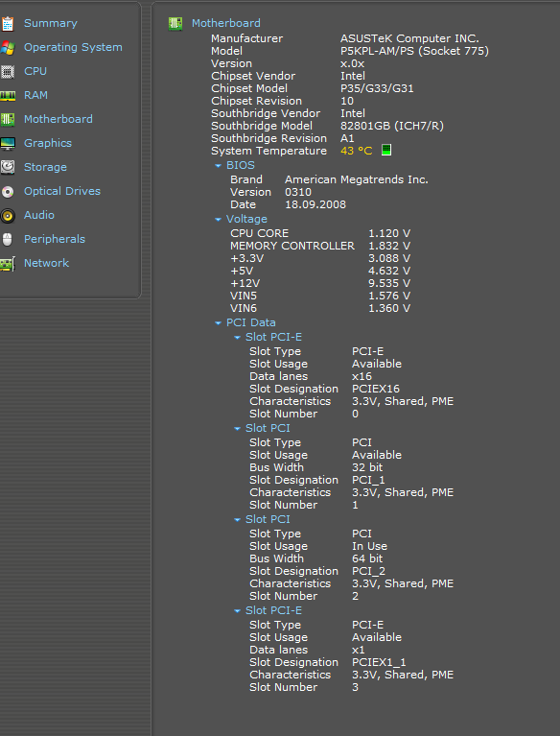This screenshot has width=560, height=736.
Task: Click the Graphics monitor icon
Action: (x=8, y=144)
